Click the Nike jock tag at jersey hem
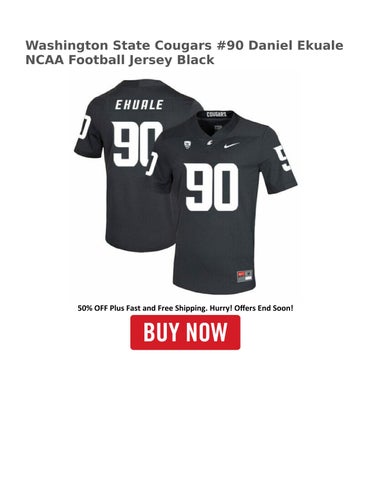 [245, 276]
